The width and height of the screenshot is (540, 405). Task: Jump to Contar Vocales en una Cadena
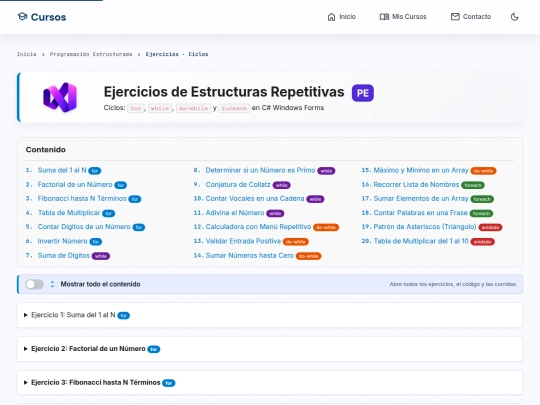click(x=255, y=199)
